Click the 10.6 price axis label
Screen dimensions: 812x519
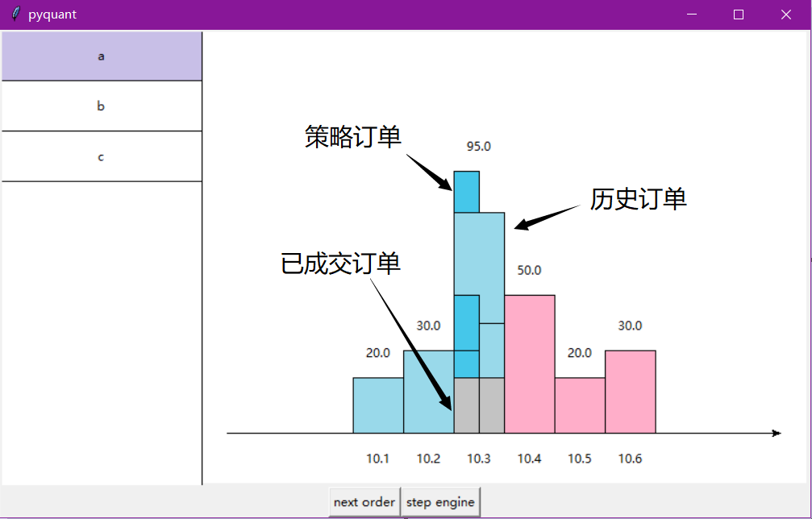coord(630,459)
